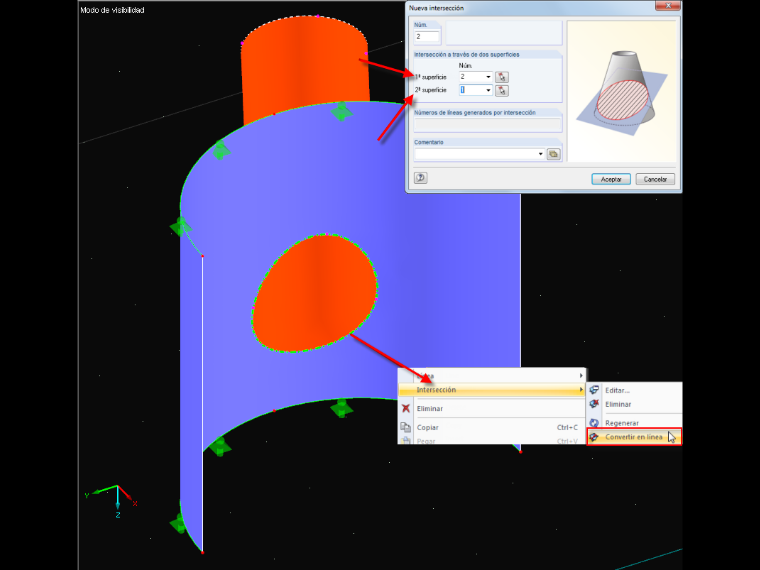The height and width of the screenshot is (570, 760).
Task: Click the 'Modo de visibilidad' label
Action: tap(112, 10)
